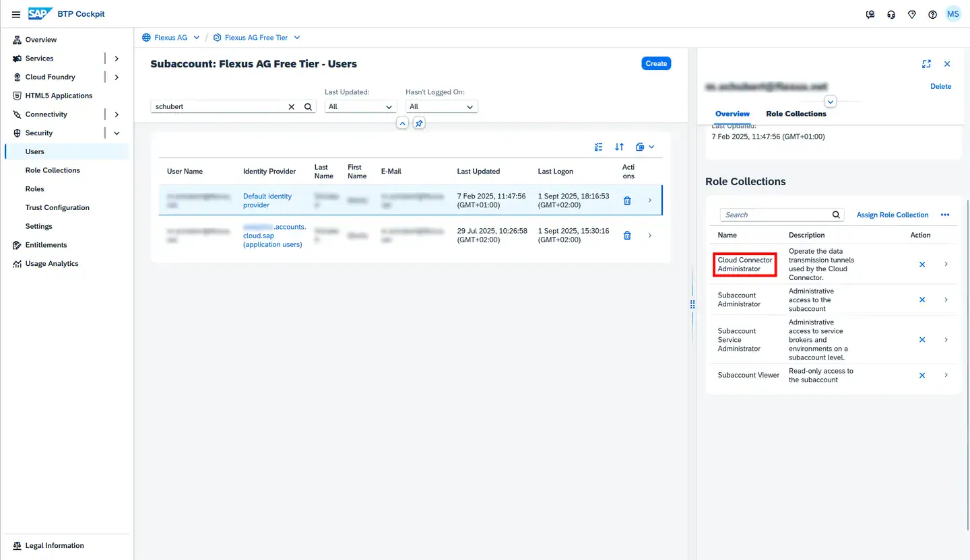Viewport: 970px width, 560px height.
Task: Open table sort settings icon
Action: point(619,147)
